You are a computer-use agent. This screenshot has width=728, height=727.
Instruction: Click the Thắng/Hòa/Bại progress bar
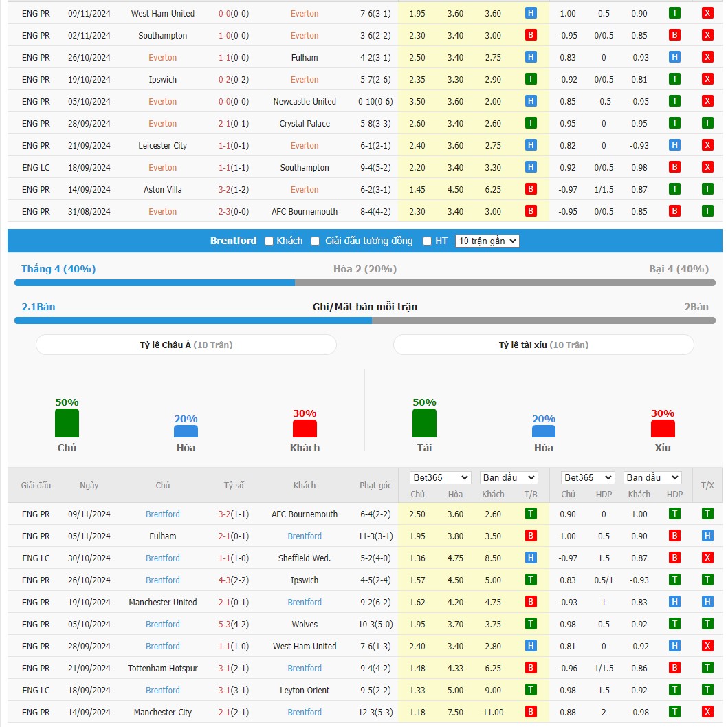(365, 283)
